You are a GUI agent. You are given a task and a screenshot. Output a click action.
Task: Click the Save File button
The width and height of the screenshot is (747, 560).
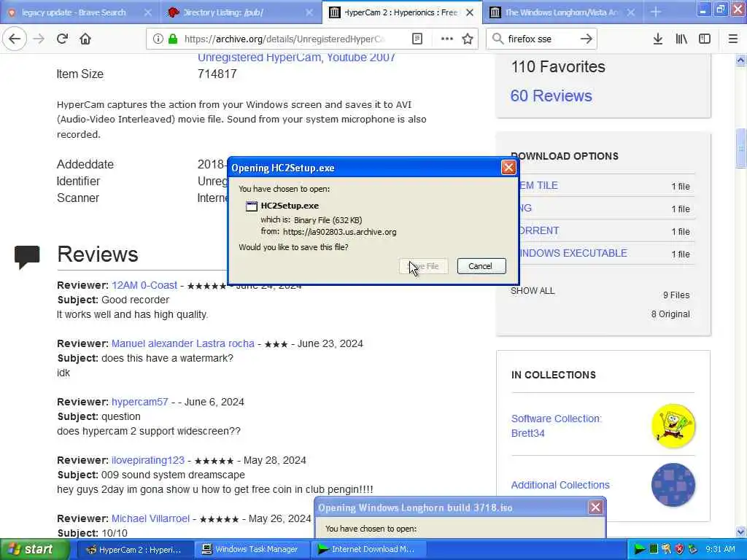(424, 266)
